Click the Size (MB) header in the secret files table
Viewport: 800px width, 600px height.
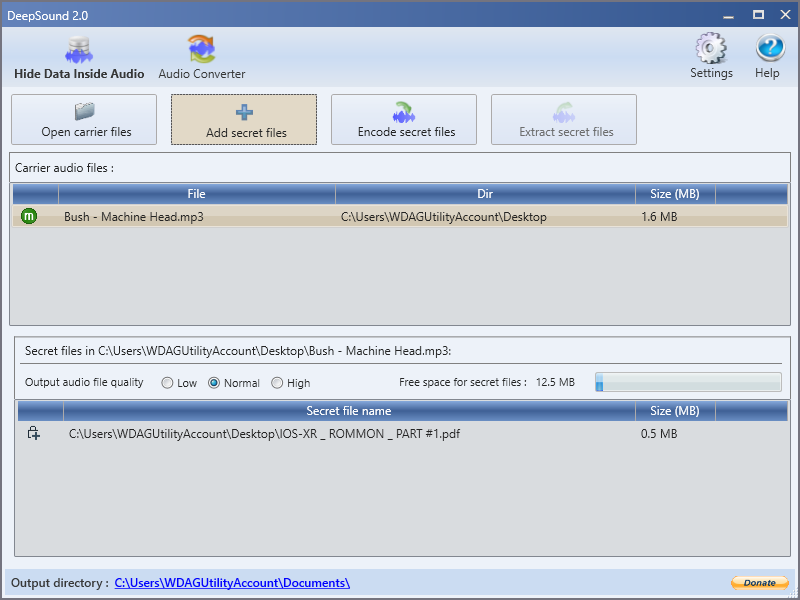[x=675, y=411]
